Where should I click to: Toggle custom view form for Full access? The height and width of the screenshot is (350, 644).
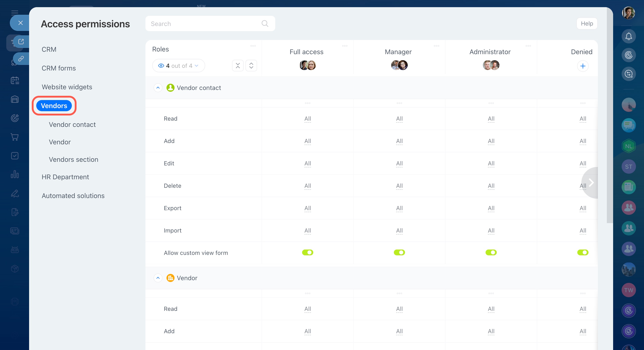[x=307, y=252]
